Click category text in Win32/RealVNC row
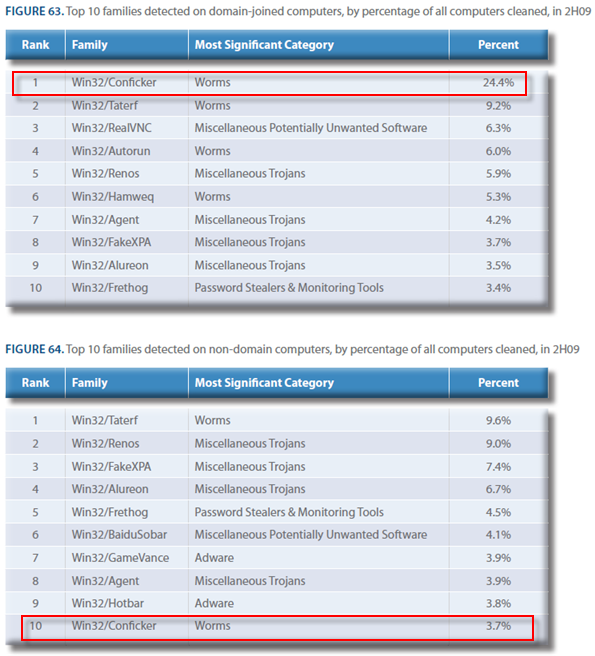This screenshot has width=595, height=656. [311, 128]
